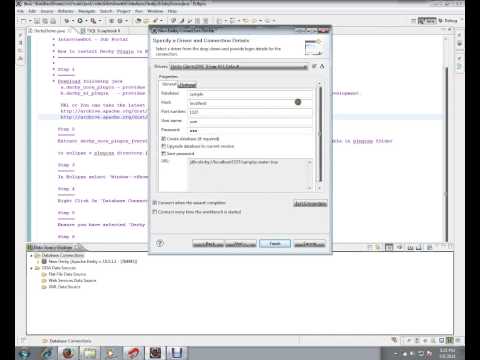Click the Edit driver definition icon beside Drivers
The height and width of the screenshot is (360, 480).
322,67
